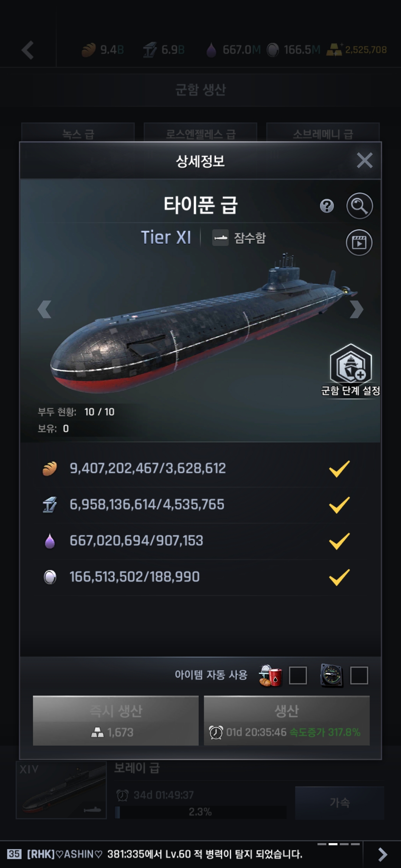Close the 상세정보 detail dialog
The width and height of the screenshot is (401, 868).
point(364,161)
